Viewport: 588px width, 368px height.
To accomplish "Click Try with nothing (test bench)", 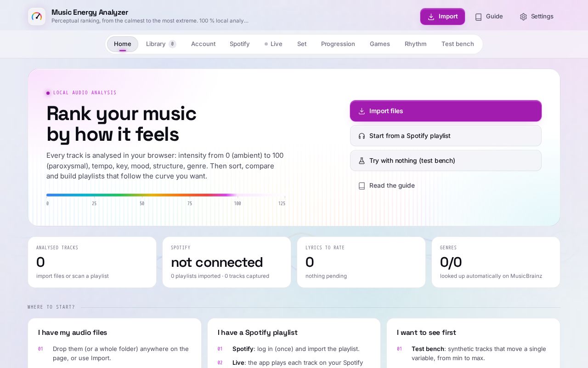I will (x=446, y=161).
